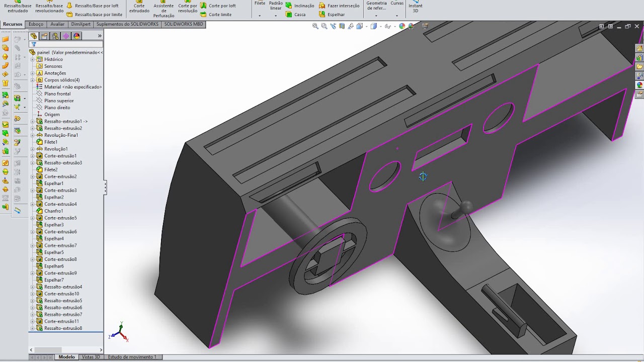Click the Edit Appearance color ball in view toolbar
The height and width of the screenshot is (362, 644).
402,26
